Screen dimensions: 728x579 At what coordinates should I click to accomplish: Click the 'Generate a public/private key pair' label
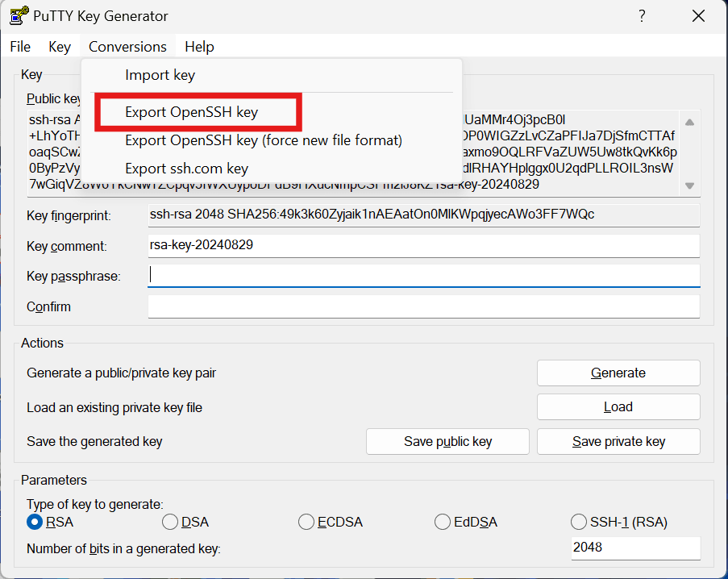click(x=122, y=373)
